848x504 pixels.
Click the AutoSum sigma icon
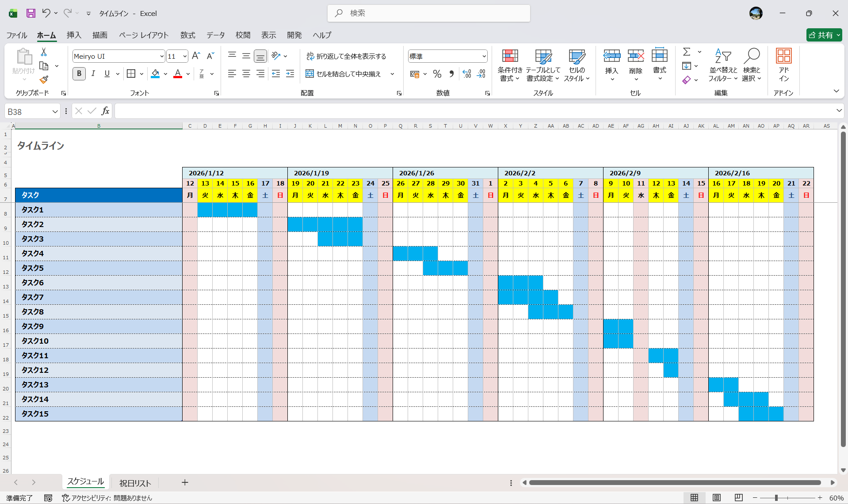pyautogui.click(x=687, y=52)
